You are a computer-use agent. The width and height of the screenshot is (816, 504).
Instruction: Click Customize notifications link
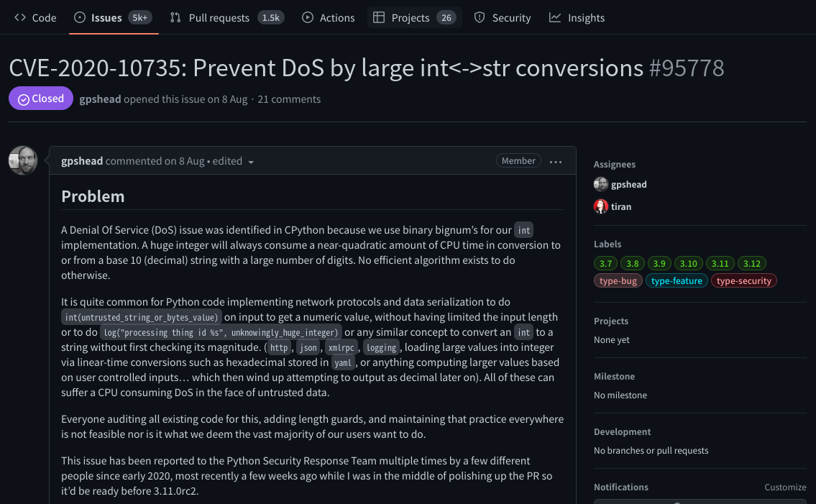785,487
